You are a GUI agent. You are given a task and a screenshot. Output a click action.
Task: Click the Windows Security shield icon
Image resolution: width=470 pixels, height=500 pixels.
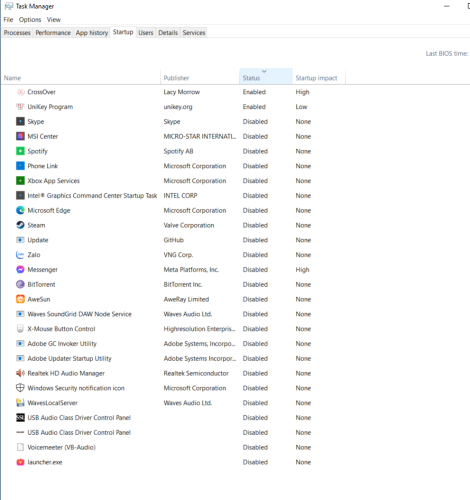point(20,388)
